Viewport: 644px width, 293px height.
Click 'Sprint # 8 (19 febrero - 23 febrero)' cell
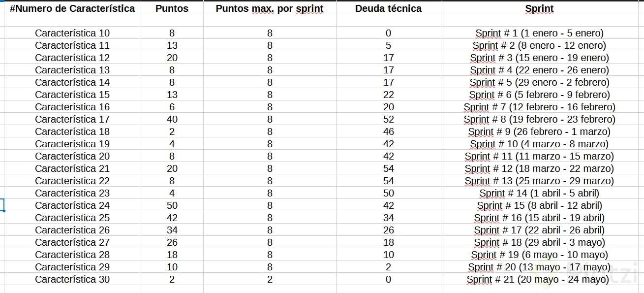539,119
